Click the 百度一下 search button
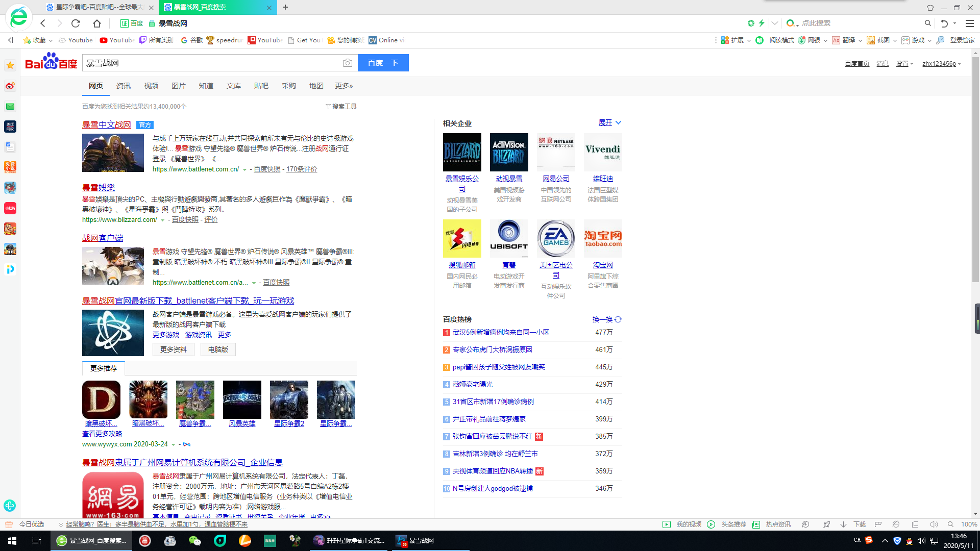 (x=383, y=63)
